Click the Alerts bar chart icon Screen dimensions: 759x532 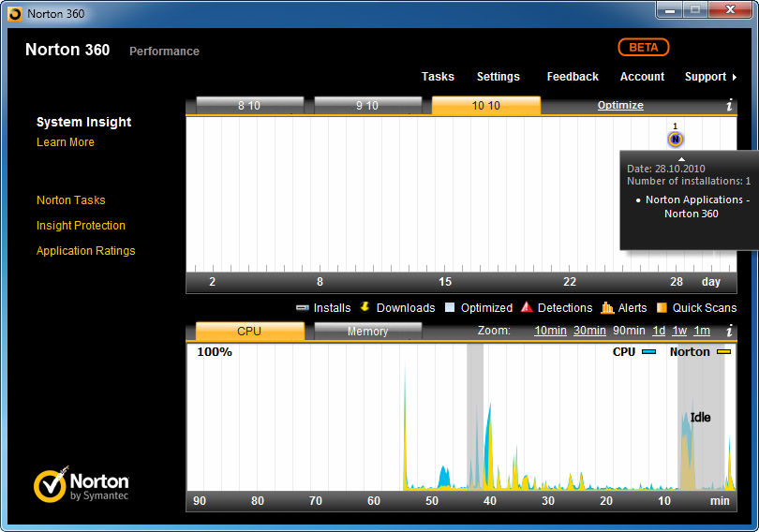pos(607,307)
